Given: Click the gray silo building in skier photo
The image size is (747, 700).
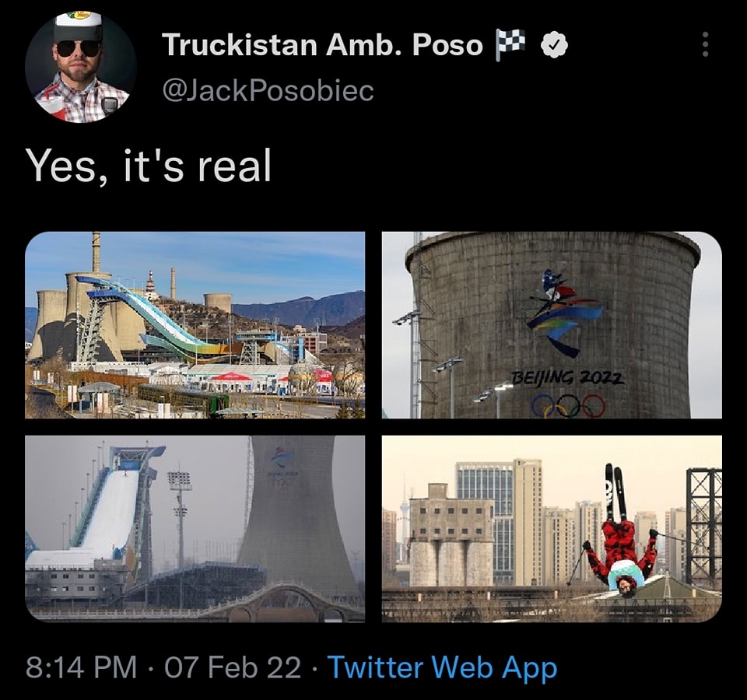Looking at the screenshot, I should click(x=451, y=537).
